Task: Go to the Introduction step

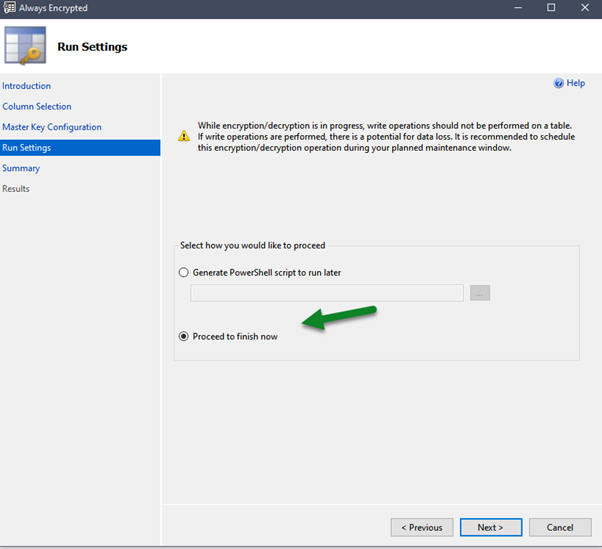Action: (x=27, y=86)
